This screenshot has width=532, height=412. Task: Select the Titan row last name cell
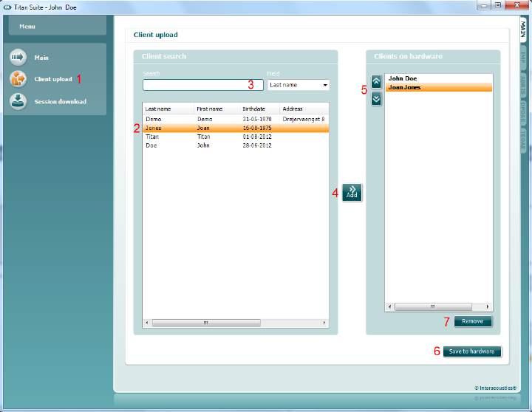[152, 137]
